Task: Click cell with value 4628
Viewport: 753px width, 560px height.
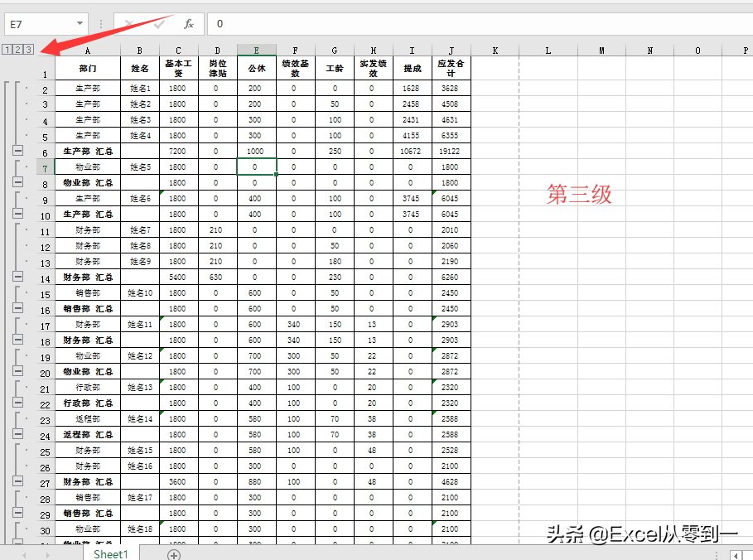Action: 450,481
